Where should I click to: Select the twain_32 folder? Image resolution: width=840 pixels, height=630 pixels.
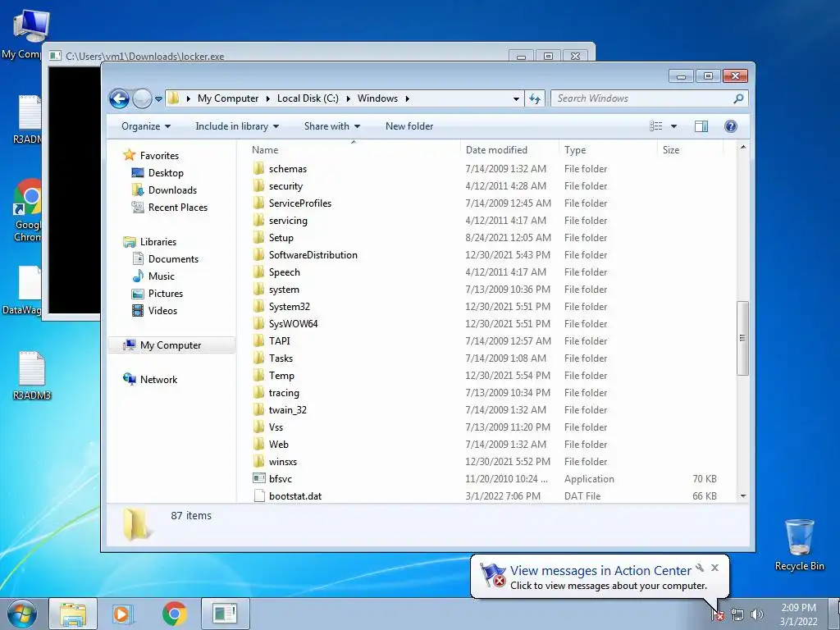(x=287, y=410)
